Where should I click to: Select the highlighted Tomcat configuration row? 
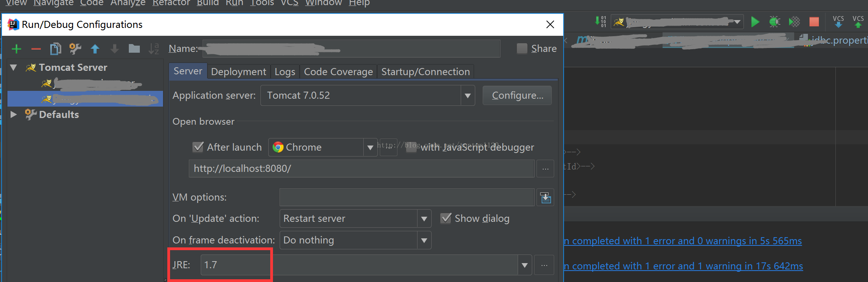[x=85, y=99]
